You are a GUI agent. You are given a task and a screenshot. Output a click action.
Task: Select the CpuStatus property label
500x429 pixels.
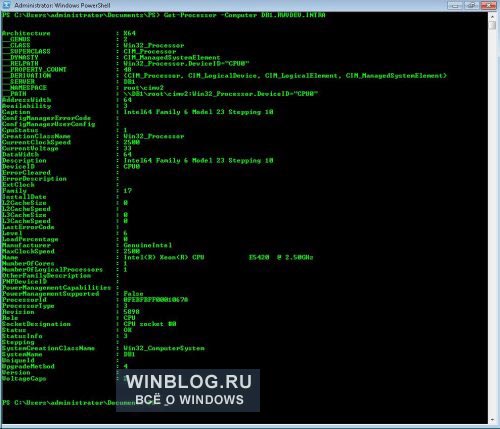(x=20, y=130)
